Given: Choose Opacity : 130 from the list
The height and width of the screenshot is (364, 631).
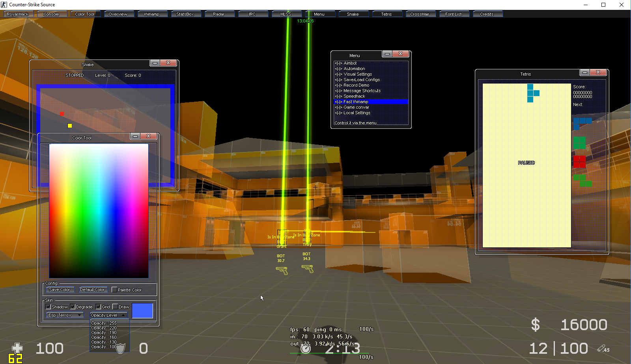Looking at the screenshot, I should coord(104,342).
